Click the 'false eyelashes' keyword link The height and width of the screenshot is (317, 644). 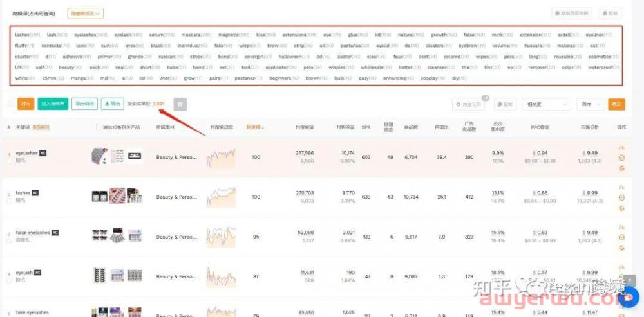coord(33,233)
